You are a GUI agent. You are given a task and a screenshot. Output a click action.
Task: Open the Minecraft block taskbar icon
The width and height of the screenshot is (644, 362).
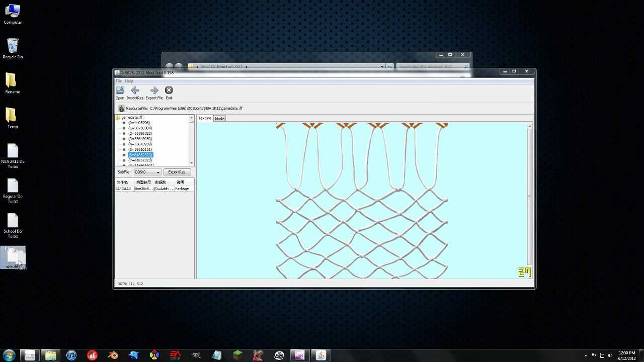pos(237,355)
